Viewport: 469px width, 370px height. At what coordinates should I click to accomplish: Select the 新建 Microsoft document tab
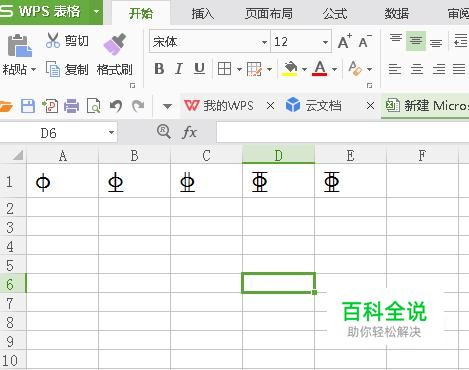tap(426, 106)
